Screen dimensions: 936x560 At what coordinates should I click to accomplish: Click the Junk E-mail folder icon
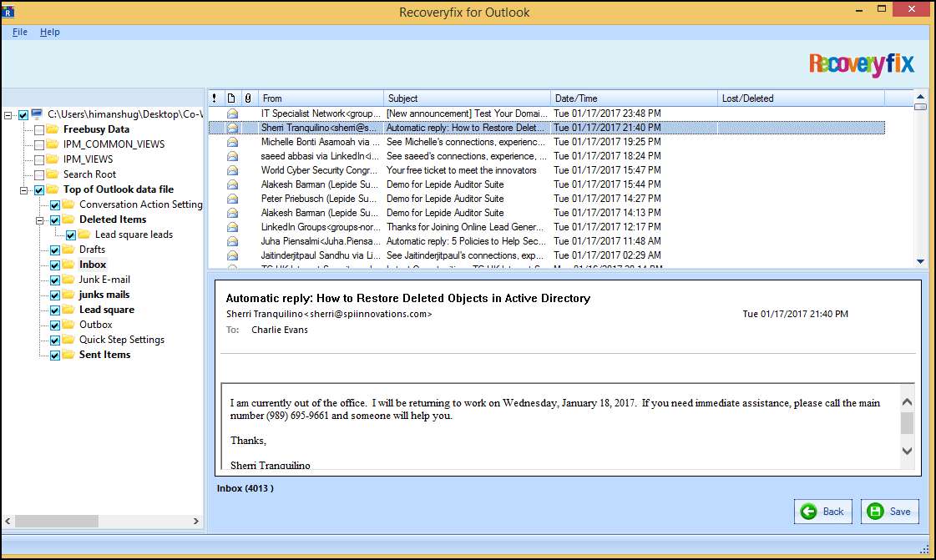(x=68, y=279)
